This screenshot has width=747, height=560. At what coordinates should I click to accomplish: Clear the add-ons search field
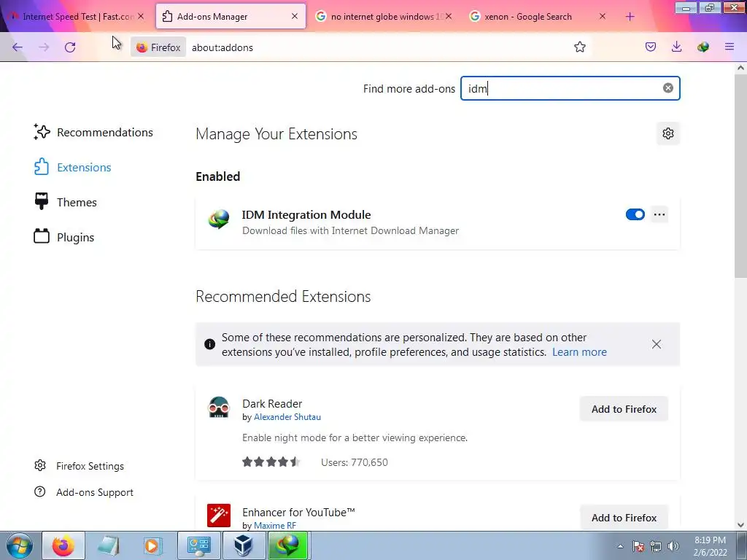[668, 88]
